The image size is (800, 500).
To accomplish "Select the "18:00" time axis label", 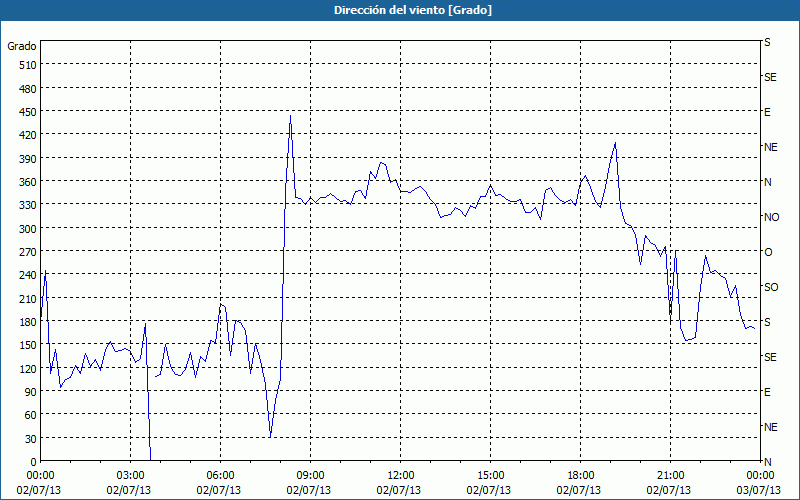I will (x=580, y=476).
